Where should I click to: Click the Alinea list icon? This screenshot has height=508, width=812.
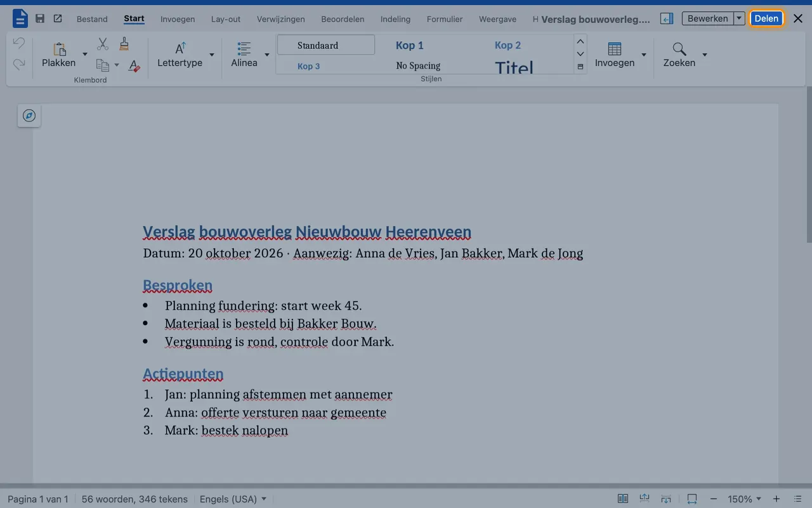pos(244,48)
